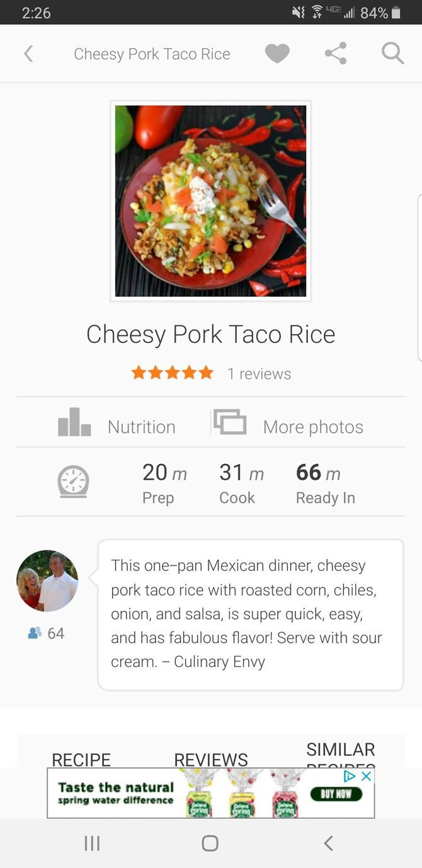Open the recent apps overview

[x=92, y=843]
